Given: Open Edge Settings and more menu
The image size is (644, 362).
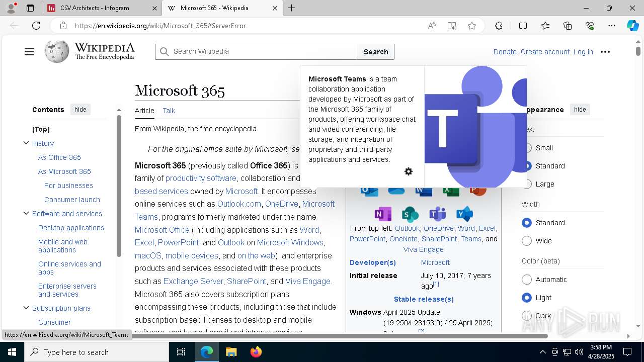Looking at the screenshot, I should (x=612, y=26).
